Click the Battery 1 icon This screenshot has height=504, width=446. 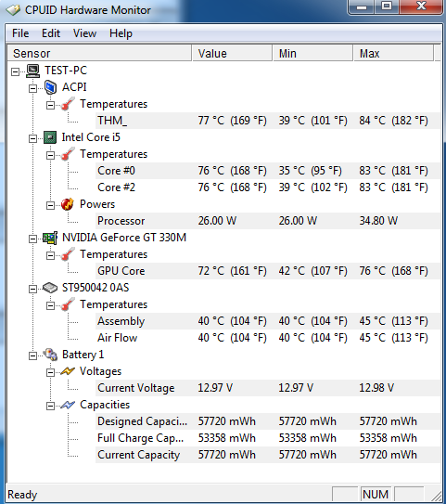[50, 355]
